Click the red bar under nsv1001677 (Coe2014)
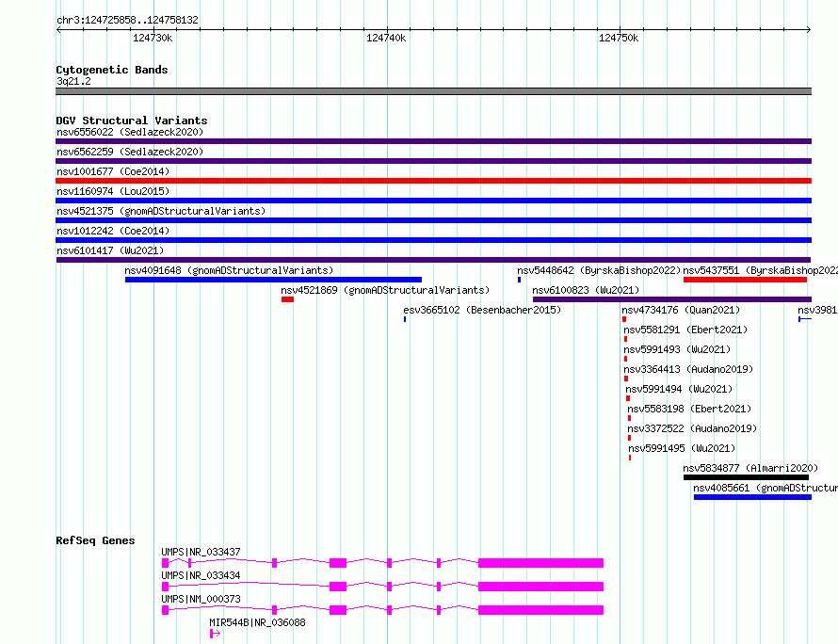838x644 pixels. click(433, 181)
